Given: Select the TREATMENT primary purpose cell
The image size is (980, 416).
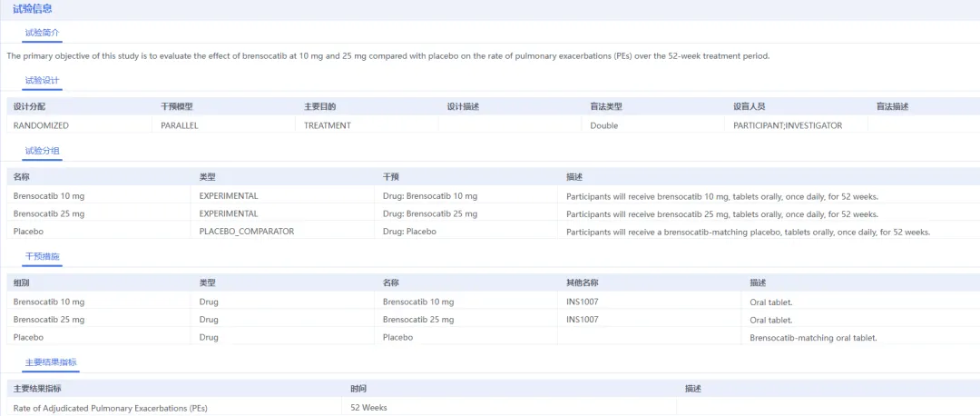Looking at the screenshot, I should click(327, 125).
